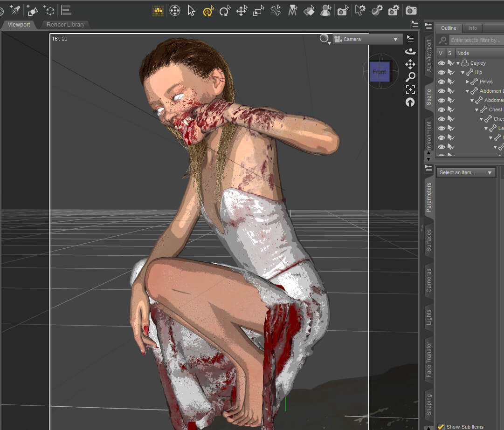Toggle selectability arrow for Hip

tap(451, 72)
